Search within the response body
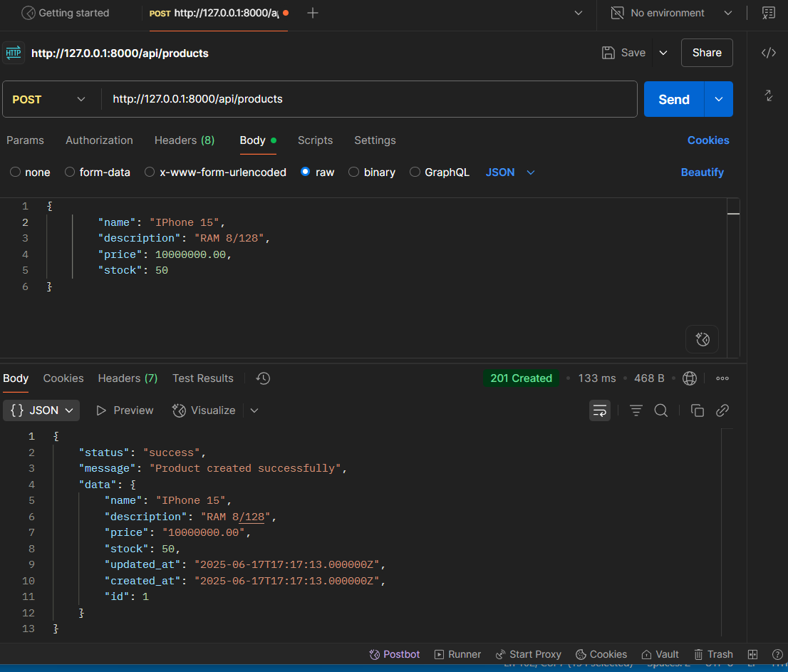The width and height of the screenshot is (788, 672). tap(661, 410)
